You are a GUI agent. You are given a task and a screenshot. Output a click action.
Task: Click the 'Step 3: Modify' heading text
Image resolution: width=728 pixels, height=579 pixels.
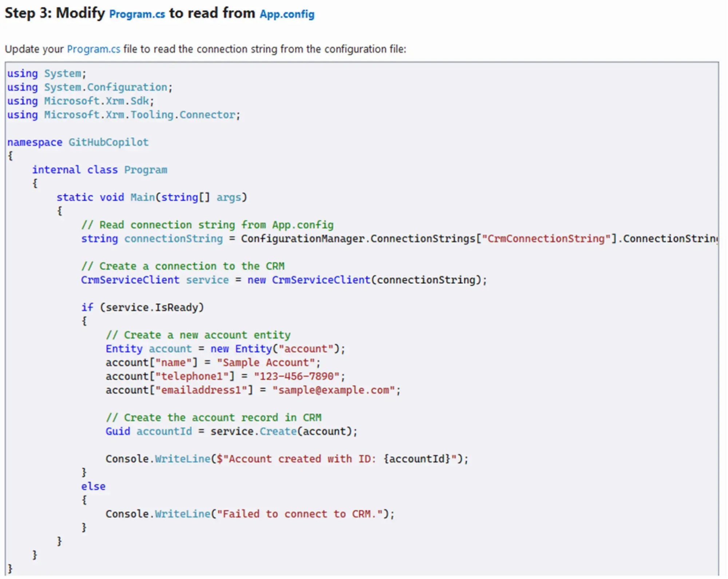[x=55, y=13]
